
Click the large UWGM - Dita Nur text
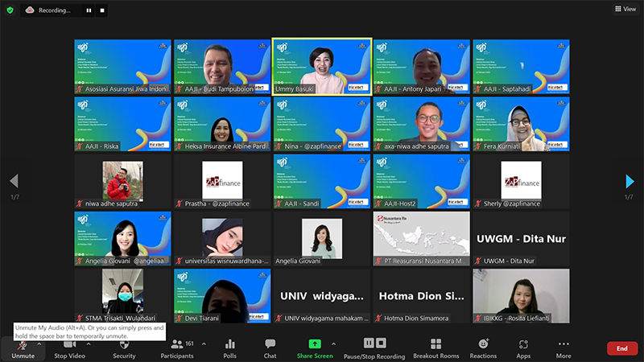521,239
